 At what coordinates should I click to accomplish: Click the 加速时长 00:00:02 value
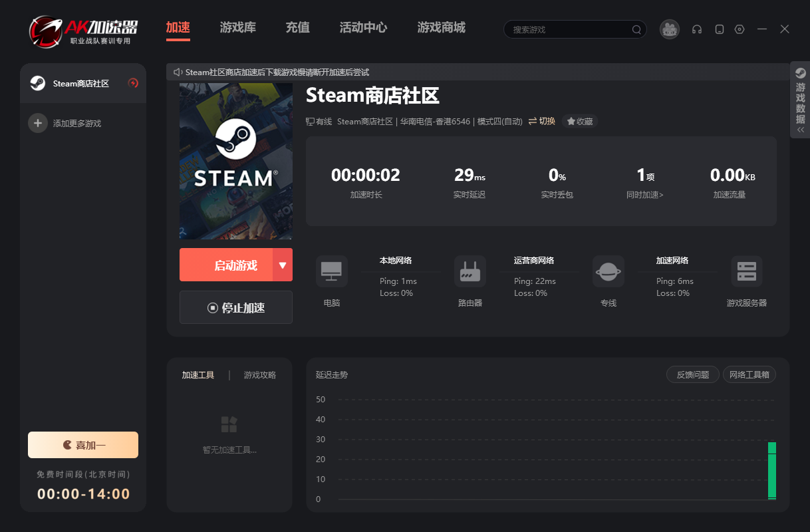pos(366,175)
